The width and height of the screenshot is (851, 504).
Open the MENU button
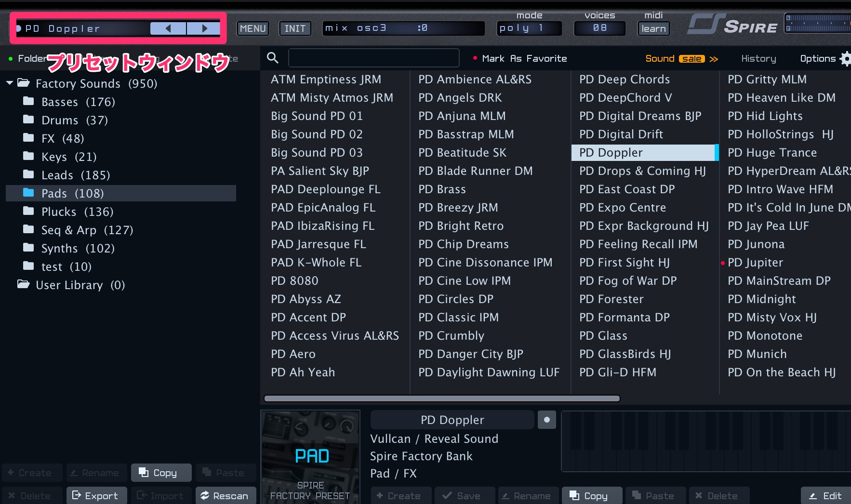253,28
